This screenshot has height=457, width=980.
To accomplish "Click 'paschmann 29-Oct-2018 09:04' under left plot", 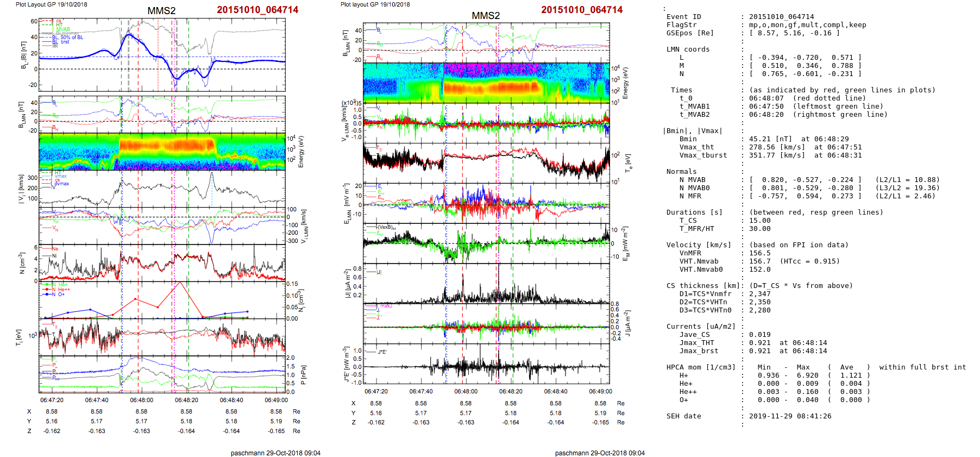I will (x=275, y=453).
